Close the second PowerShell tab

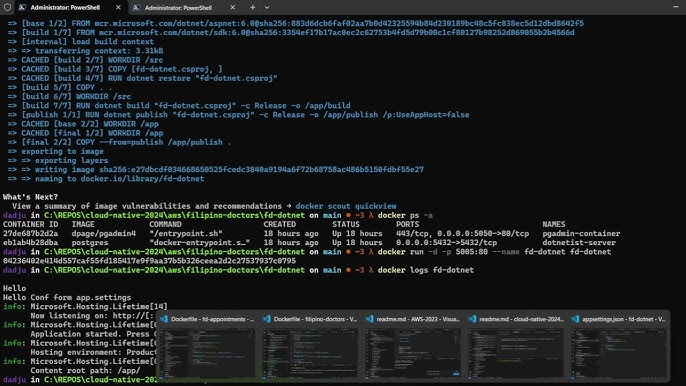[233, 7]
